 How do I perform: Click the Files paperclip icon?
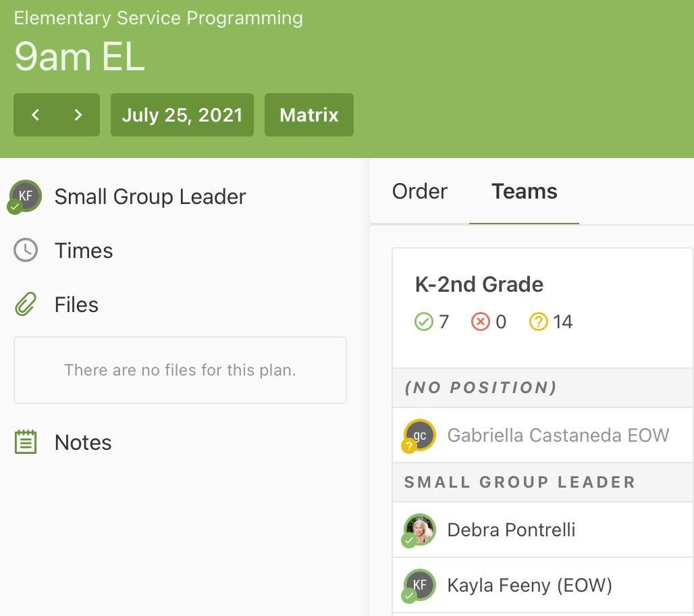click(26, 305)
